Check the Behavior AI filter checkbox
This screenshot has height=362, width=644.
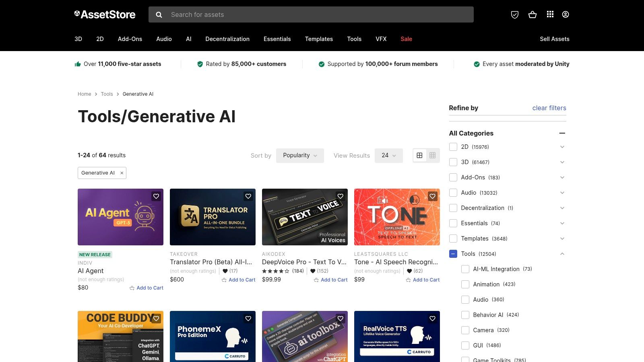465,315
